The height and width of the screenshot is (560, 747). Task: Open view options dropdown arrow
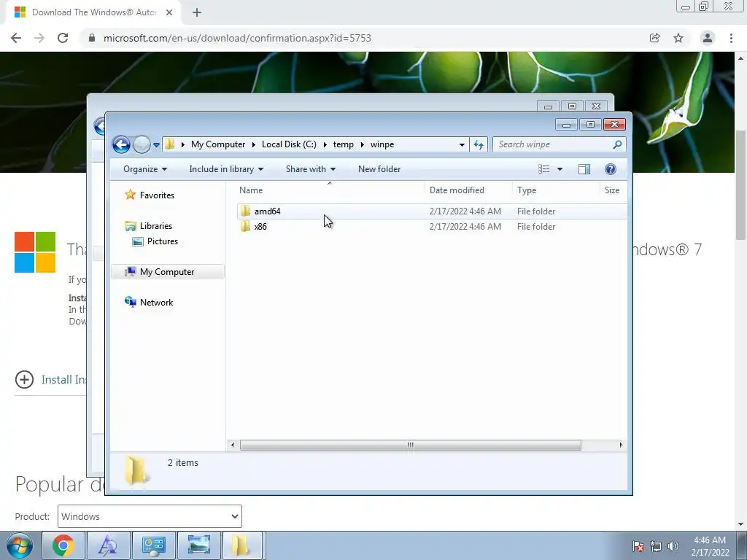[560, 169]
